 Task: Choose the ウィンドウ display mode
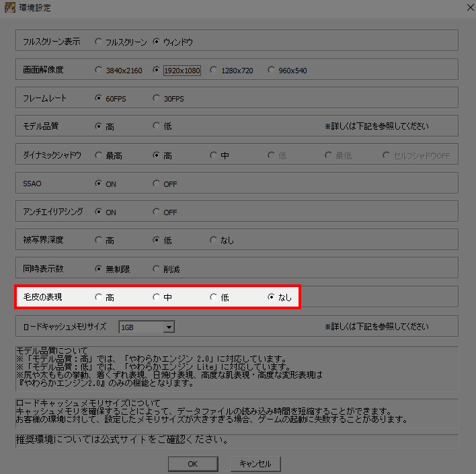click(157, 42)
